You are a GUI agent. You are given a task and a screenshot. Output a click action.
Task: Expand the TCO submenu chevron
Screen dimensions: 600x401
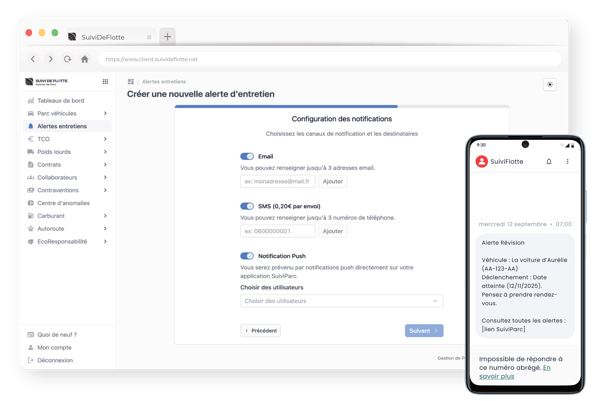[x=105, y=139]
